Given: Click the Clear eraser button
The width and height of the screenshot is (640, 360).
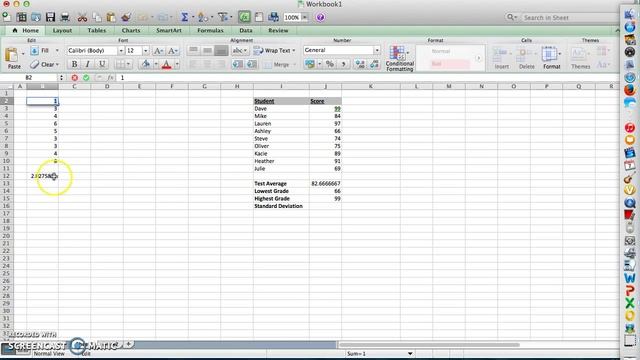Looking at the screenshot, I should (x=44, y=64).
